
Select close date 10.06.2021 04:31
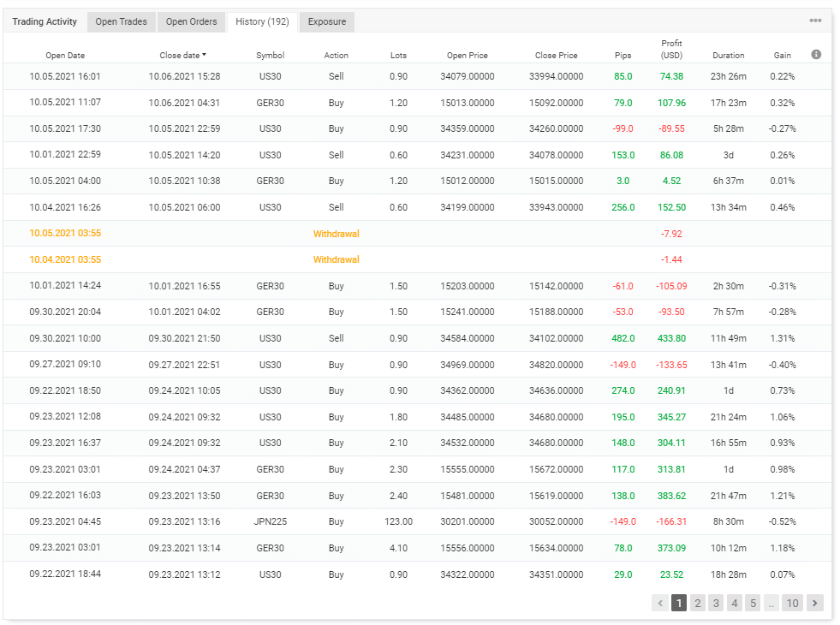coord(184,103)
